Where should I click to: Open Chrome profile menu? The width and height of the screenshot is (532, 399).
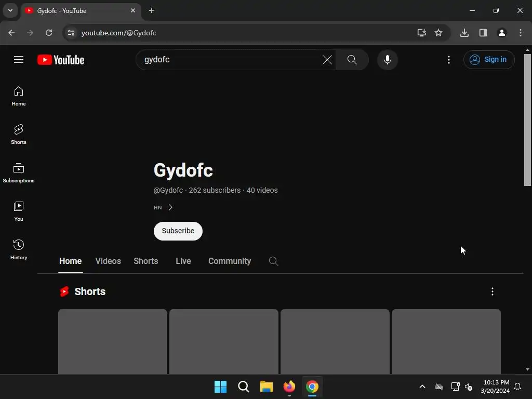pos(501,33)
